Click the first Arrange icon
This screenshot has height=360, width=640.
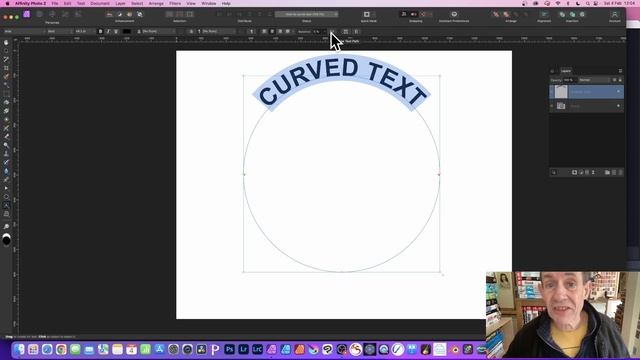click(x=496, y=14)
